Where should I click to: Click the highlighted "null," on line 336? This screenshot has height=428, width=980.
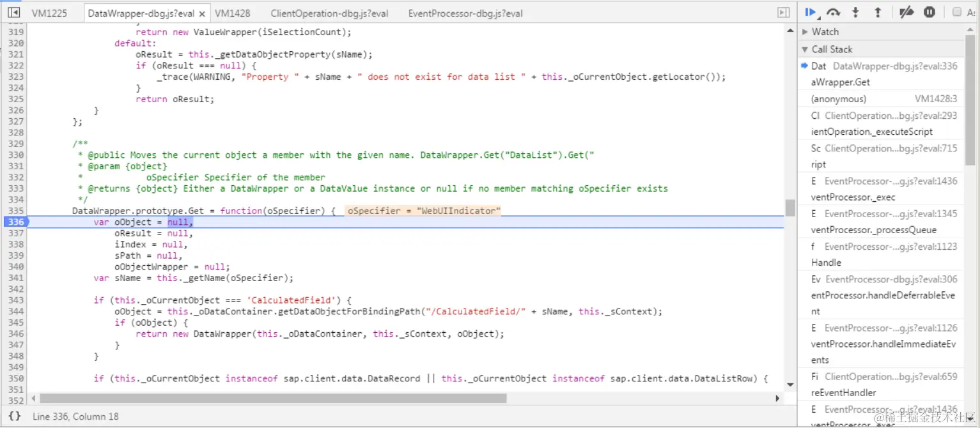[180, 222]
